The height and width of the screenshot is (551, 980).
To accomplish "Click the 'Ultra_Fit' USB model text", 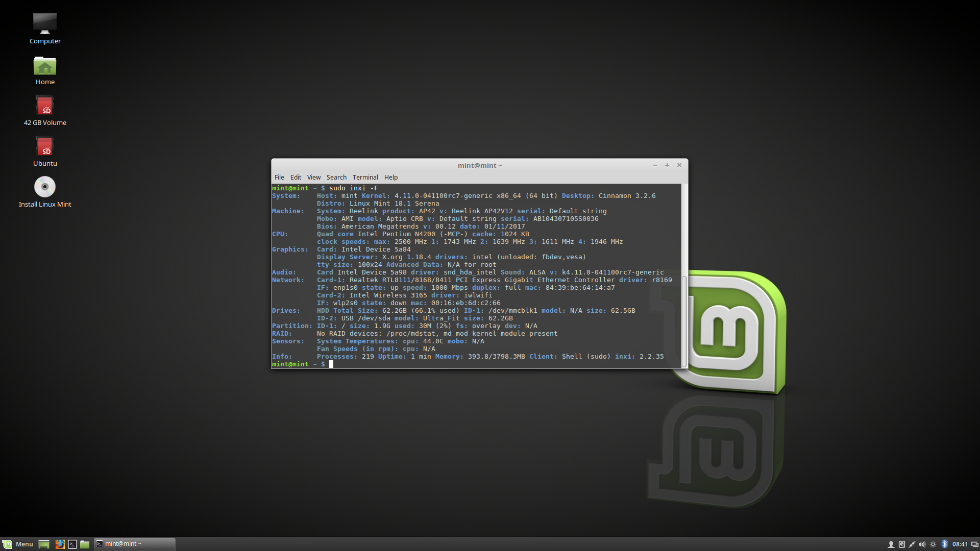I will click(x=442, y=318).
